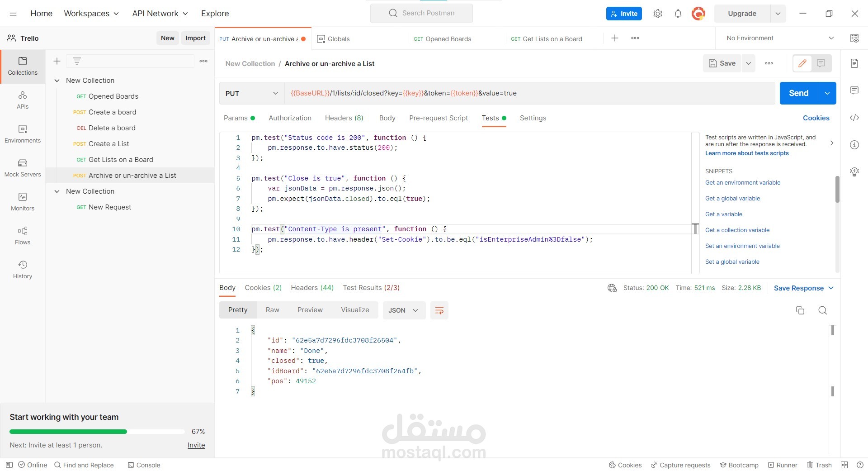The width and height of the screenshot is (868, 471).
Task: Open the Flows sidebar panel
Action: tap(23, 236)
